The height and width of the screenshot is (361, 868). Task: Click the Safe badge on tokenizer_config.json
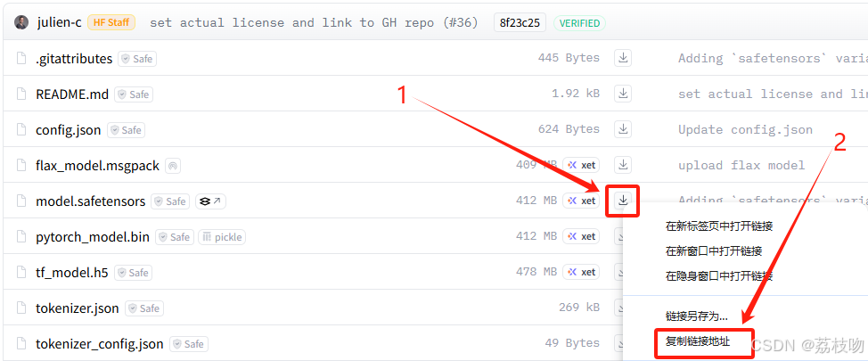pos(189,344)
